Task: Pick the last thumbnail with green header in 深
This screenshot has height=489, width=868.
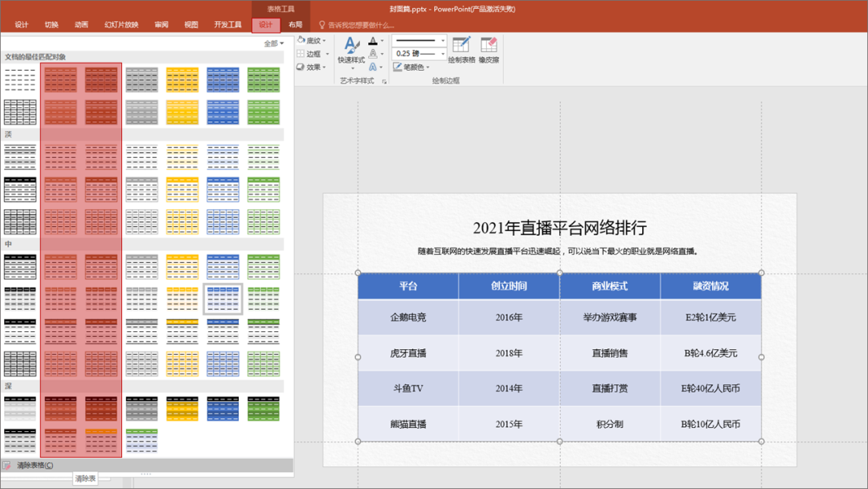Action: 141,441
